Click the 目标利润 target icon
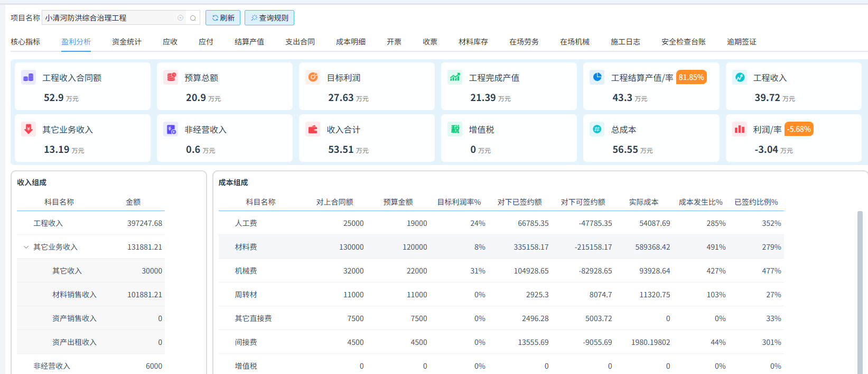This screenshot has height=374, width=868. 313,77
